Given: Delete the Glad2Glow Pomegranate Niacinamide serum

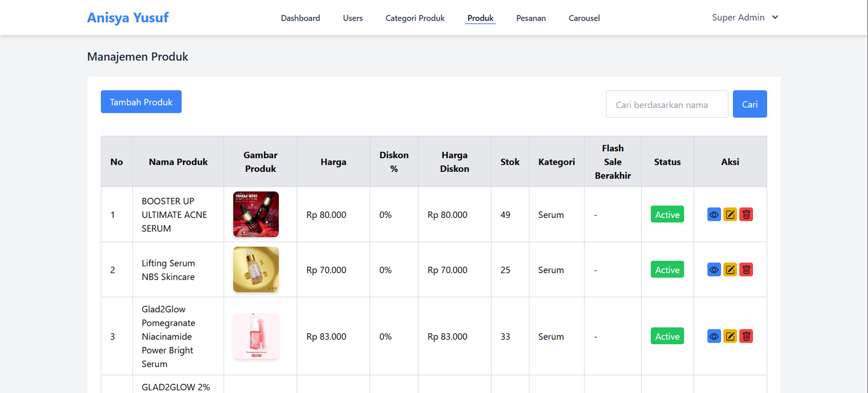Looking at the screenshot, I should [746, 337].
